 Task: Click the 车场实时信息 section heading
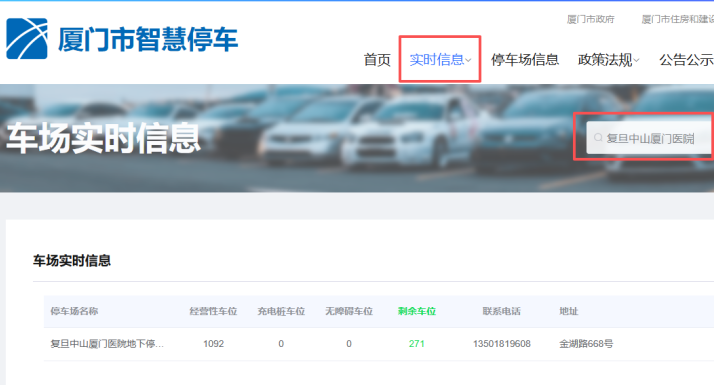(72, 261)
